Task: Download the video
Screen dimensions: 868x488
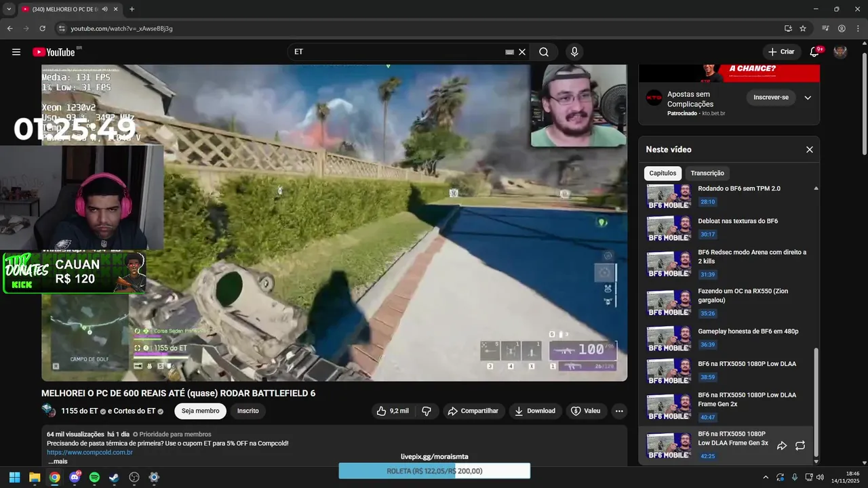Action: (x=535, y=411)
